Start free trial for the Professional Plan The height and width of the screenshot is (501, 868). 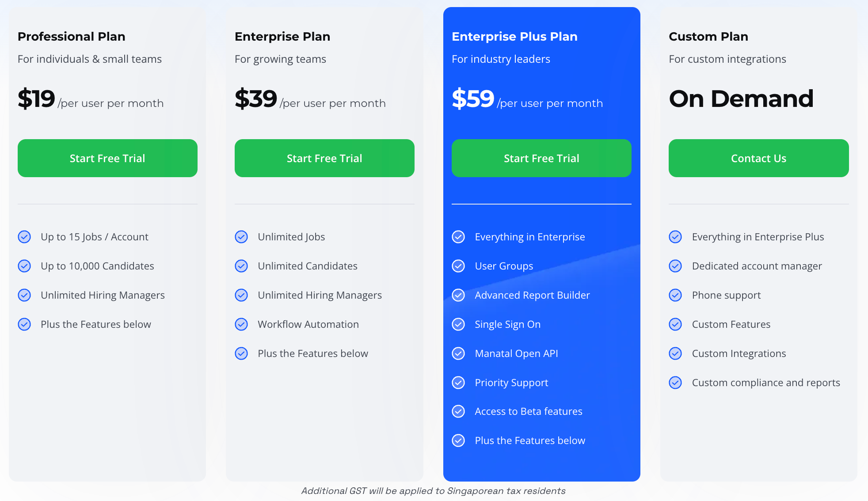tap(107, 158)
